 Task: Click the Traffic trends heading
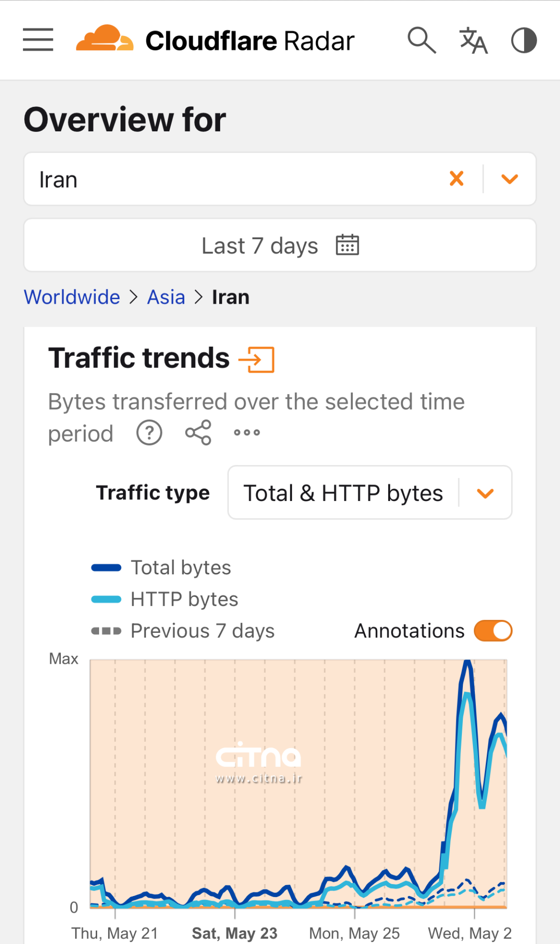(139, 358)
